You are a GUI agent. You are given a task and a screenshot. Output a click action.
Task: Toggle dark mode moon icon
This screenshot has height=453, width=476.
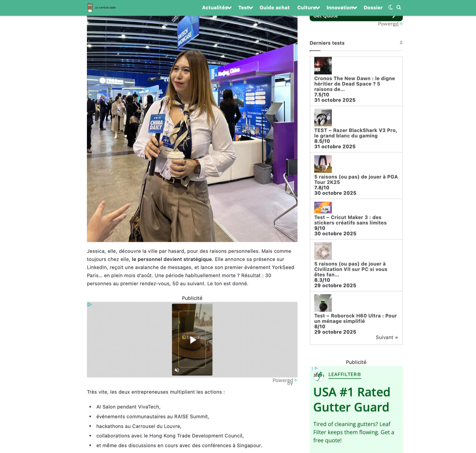point(390,8)
